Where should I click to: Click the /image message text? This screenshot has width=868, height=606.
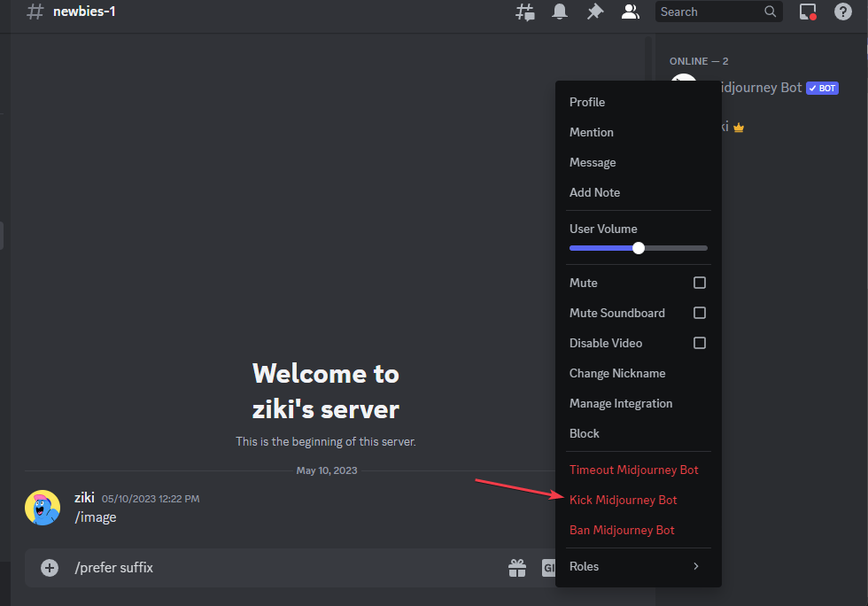pos(96,517)
